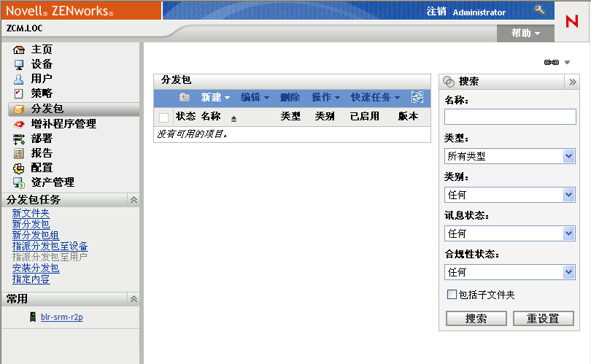
Task: Click the 报告 reports icon
Action: pyautogui.click(x=18, y=153)
